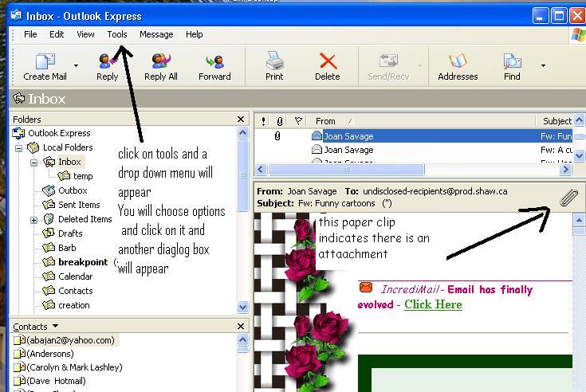586x392 pixels.
Task: Open Create Mail stationery dropdown arrow
Action: [x=77, y=65]
